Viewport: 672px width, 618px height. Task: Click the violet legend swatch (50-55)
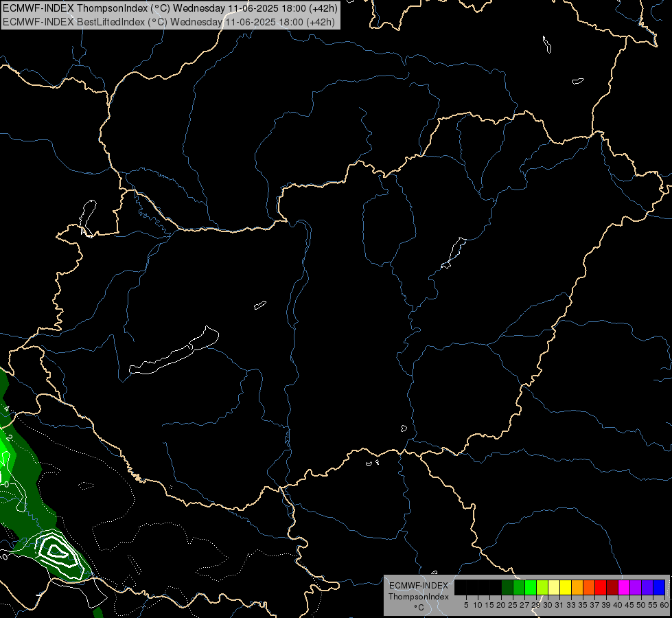tap(647, 587)
